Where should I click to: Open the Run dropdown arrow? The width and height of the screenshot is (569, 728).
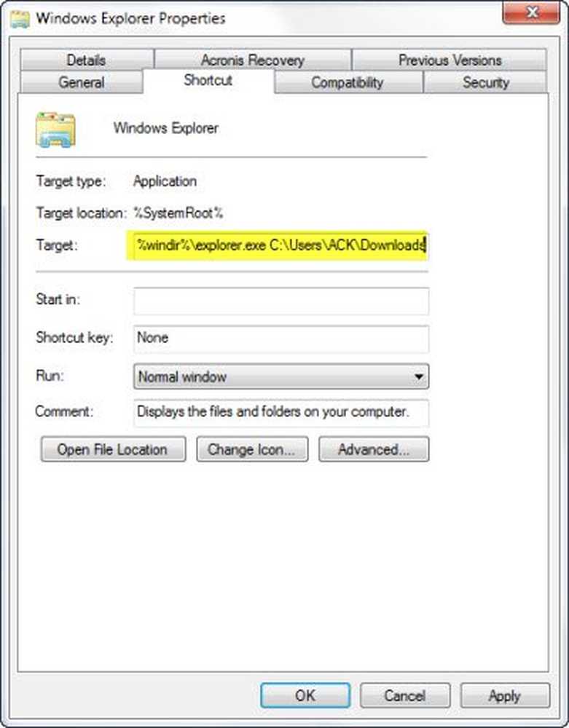click(418, 376)
